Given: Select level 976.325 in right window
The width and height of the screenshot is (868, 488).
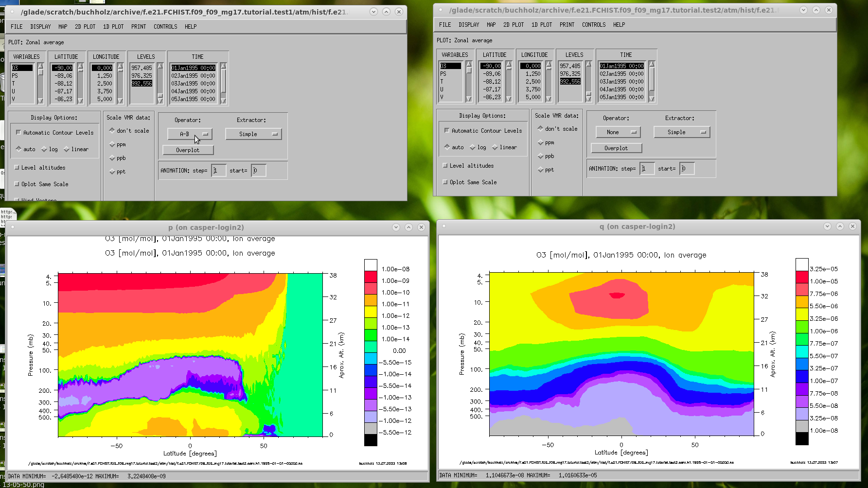Looking at the screenshot, I should tap(570, 74).
